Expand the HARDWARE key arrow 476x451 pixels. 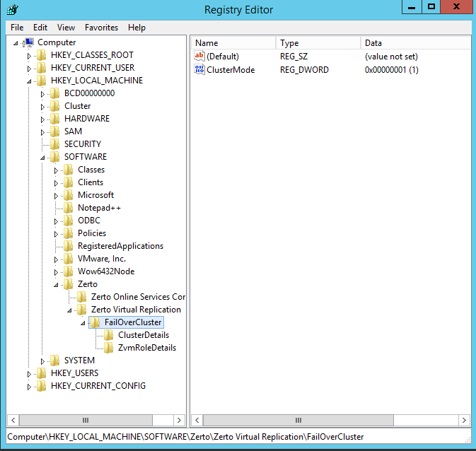[x=42, y=119]
